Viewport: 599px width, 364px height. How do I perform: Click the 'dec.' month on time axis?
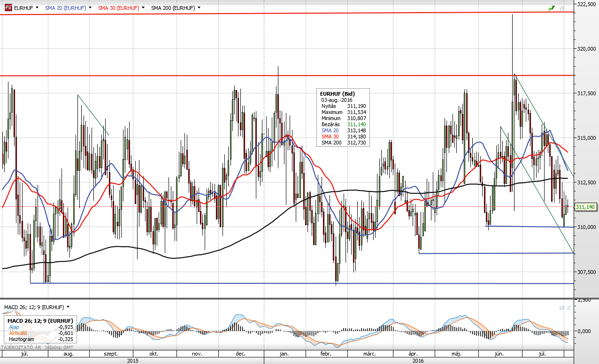[x=240, y=354]
